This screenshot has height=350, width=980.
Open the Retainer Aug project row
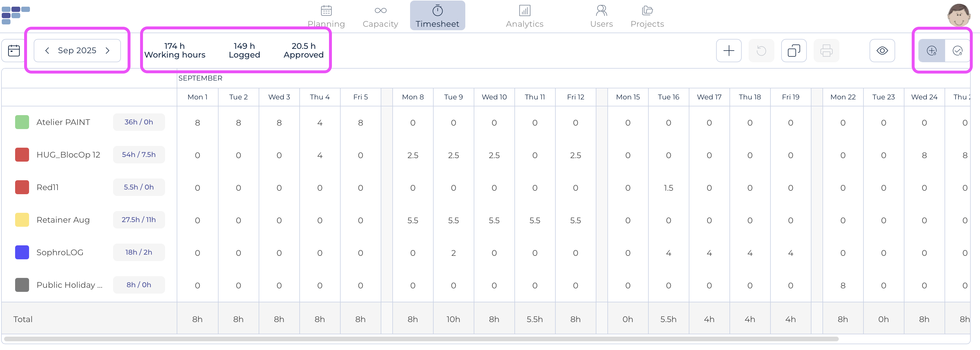[x=63, y=220]
